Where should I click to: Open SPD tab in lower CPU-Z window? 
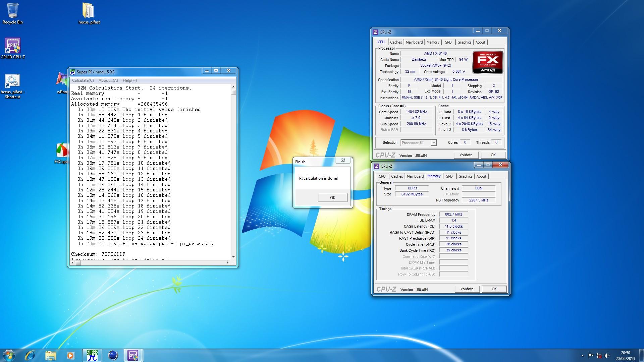point(449,176)
